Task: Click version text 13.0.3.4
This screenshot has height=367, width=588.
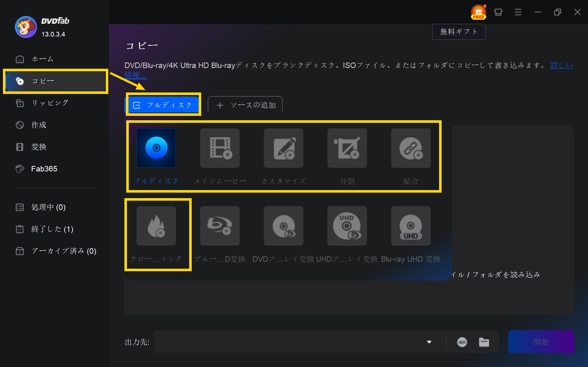Action: (53, 34)
